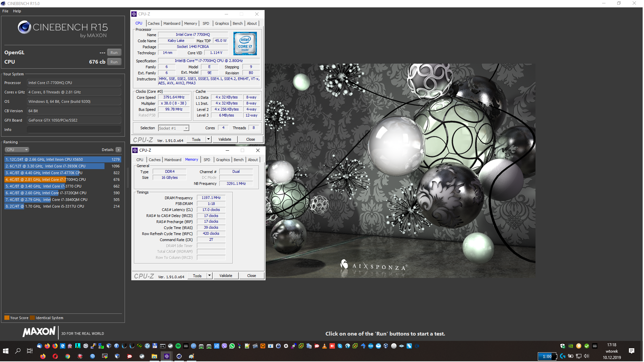This screenshot has width=644, height=362.
Task: Select ranking row Core i5-3317U CPU
Action: (x=63, y=207)
